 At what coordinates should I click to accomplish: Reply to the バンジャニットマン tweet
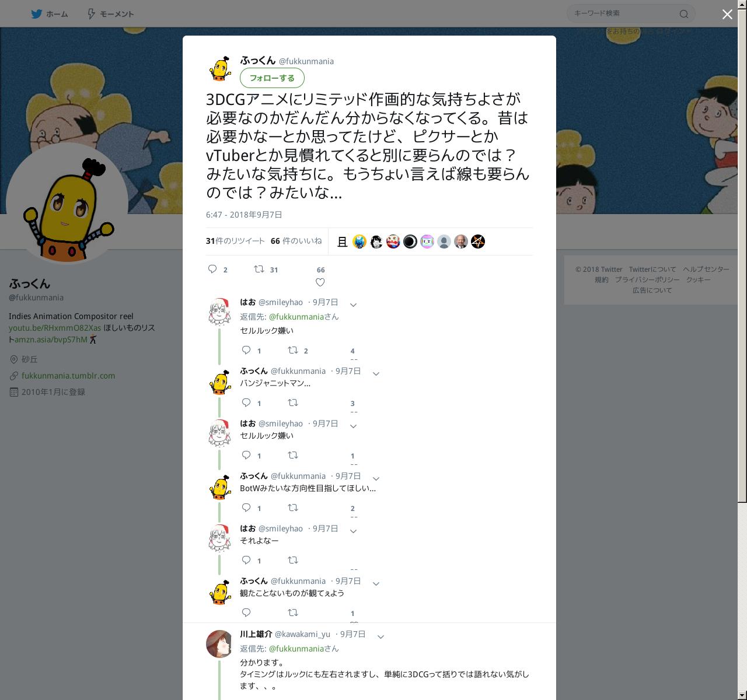(246, 402)
